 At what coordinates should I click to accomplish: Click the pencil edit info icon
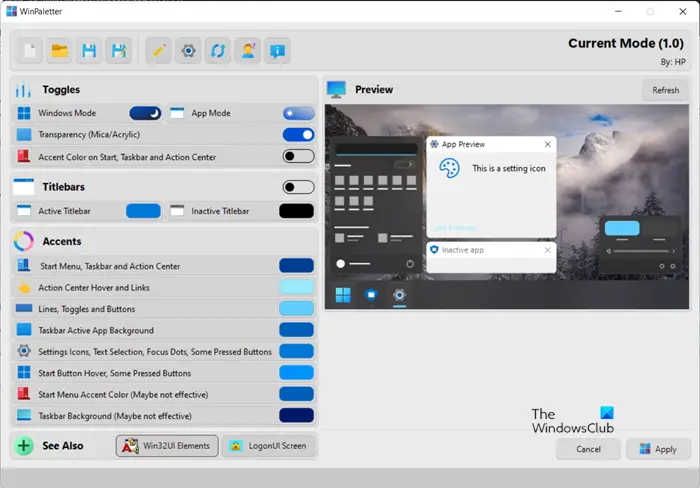pyautogui.click(x=158, y=50)
